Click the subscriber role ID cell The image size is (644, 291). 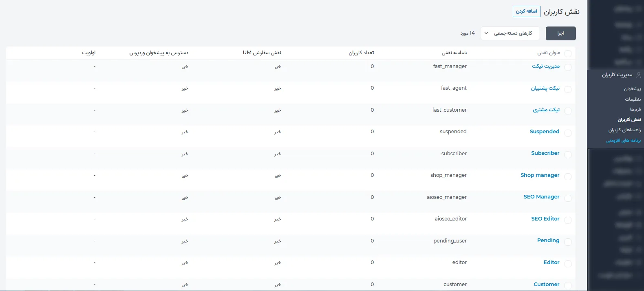pyautogui.click(x=454, y=154)
